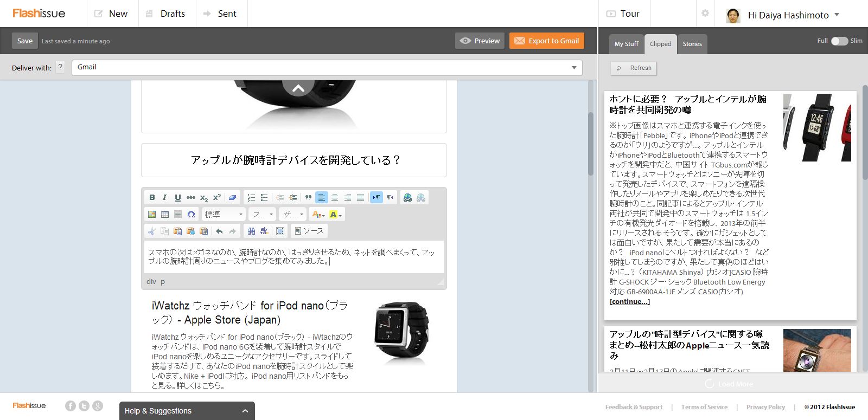The height and width of the screenshot is (420, 868).
Task: Insert a table
Action: [x=165, y=214]
